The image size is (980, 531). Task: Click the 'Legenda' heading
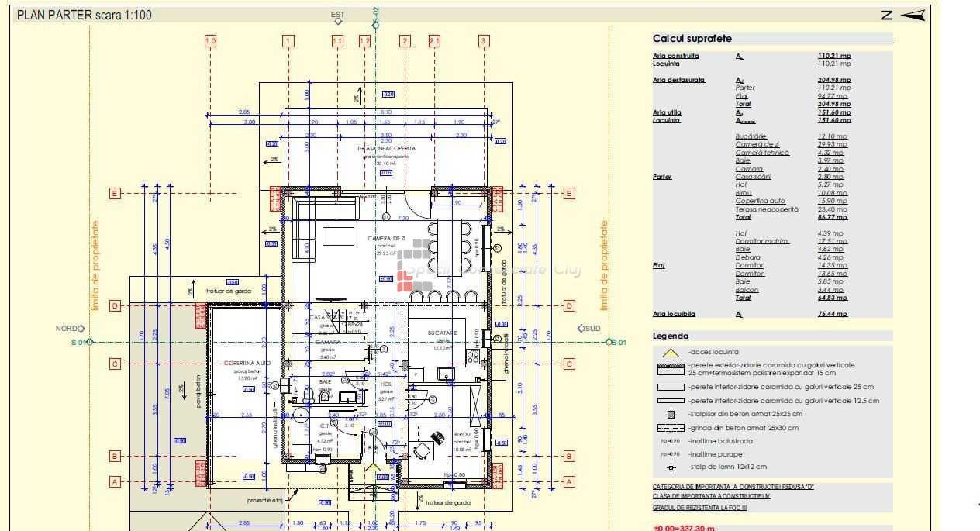coord(671,336)
